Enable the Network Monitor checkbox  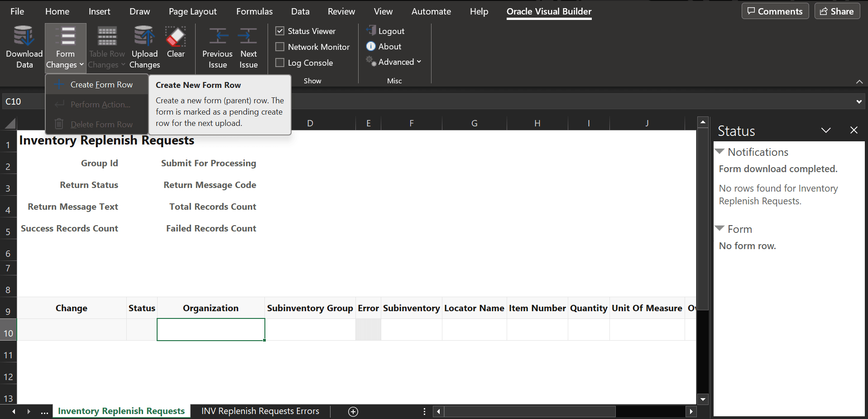pyautogui.click(x=280, y=47)
